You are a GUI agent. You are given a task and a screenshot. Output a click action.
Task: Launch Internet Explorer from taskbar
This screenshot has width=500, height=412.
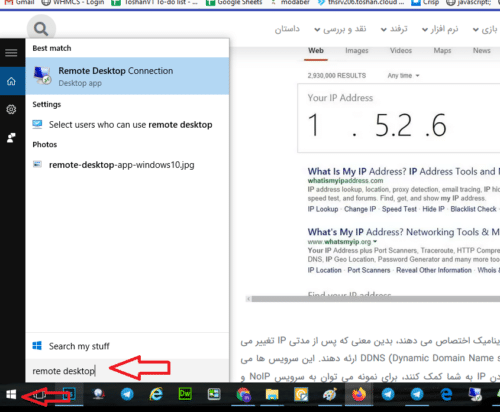click(x=156, y=394)
